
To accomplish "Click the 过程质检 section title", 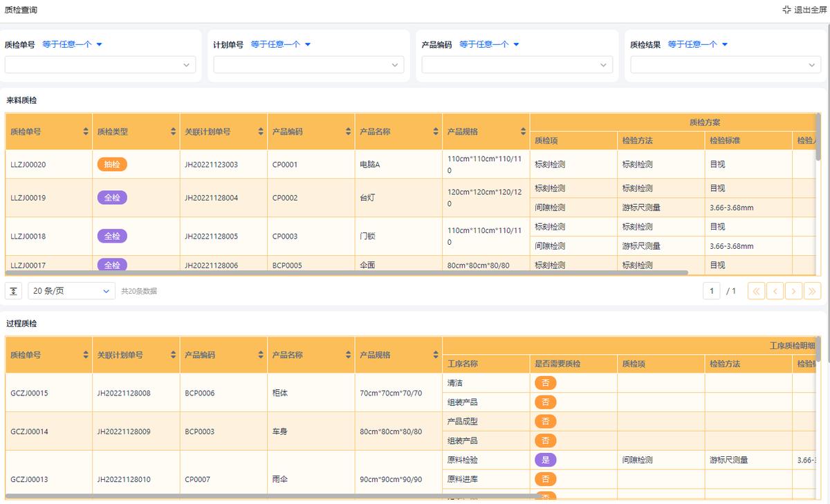I will [x=20, y=323].
